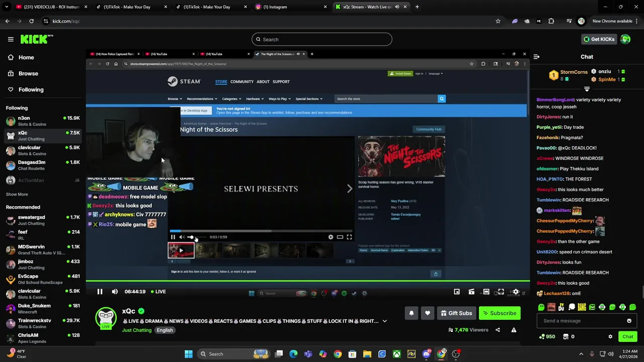This screenshot has width=644, height=362.
Task: Click the 950 channel points icon
Action: (x=541, y=336)
